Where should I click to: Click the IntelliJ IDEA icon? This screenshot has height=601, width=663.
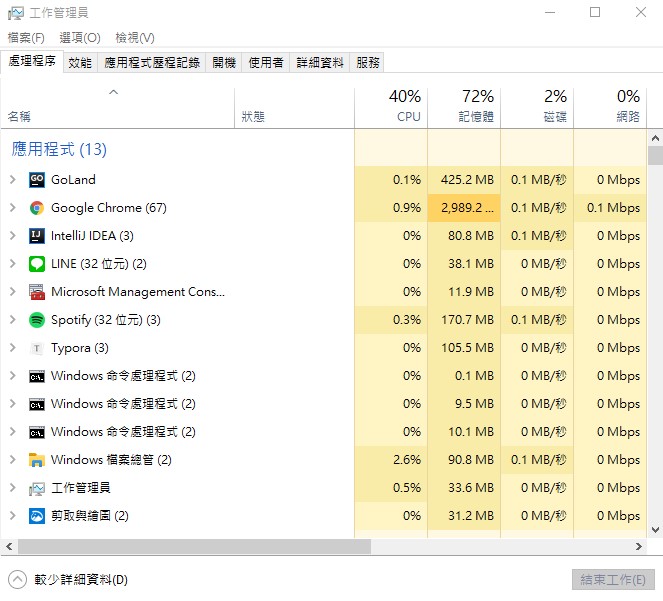tap(37, 236)
